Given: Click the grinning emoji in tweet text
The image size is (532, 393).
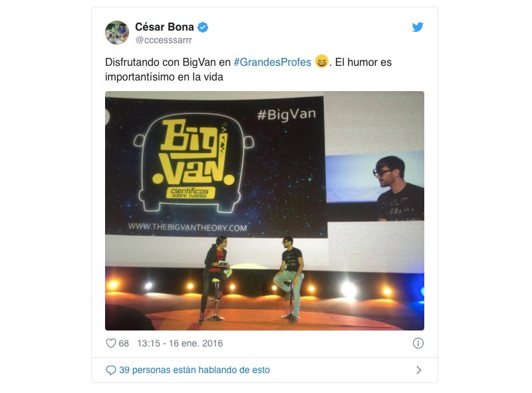Looking at the screenshot, I should (x=321, y=61).
